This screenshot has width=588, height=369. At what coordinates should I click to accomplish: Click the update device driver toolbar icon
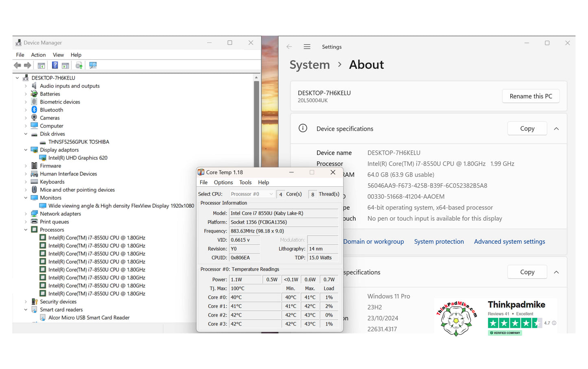(x=79, y=65)
